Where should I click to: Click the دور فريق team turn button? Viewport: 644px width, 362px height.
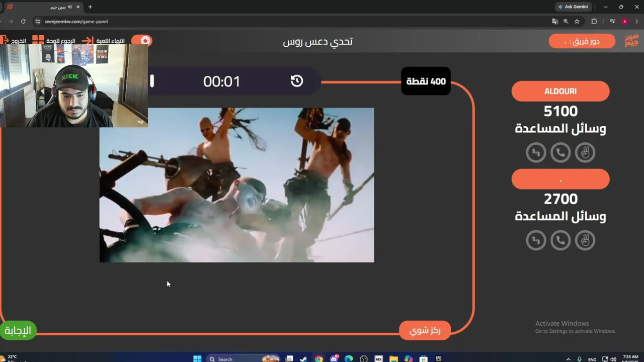click(x=582, y=41)
